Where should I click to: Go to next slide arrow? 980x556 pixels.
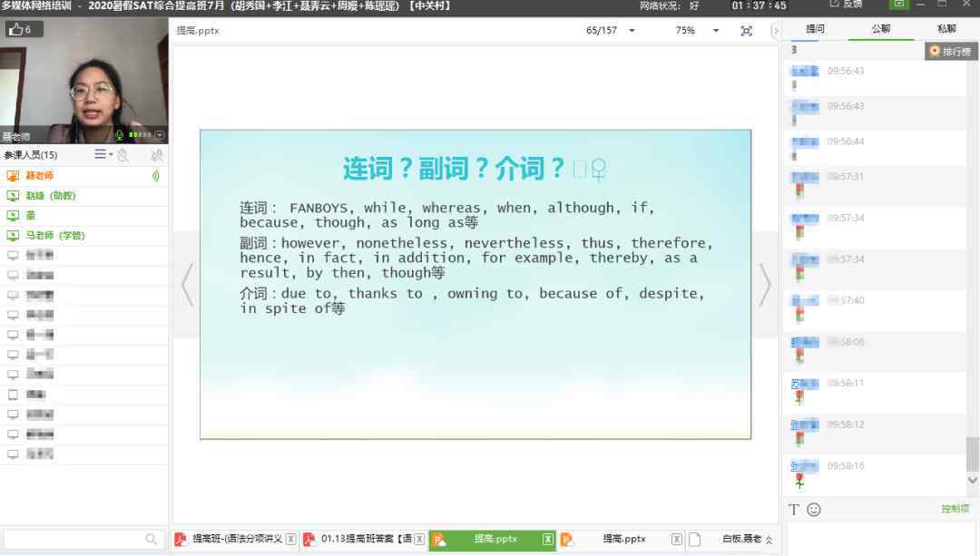765,285
